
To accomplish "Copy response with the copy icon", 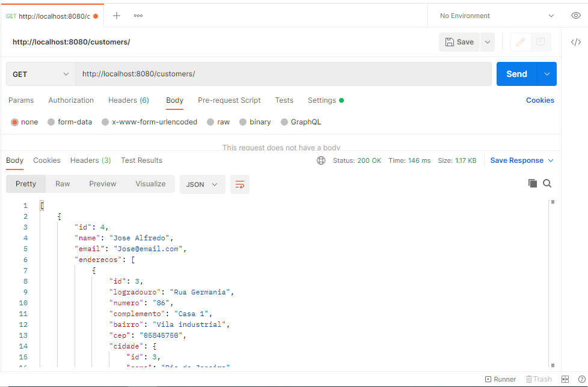I will point(533,183).
